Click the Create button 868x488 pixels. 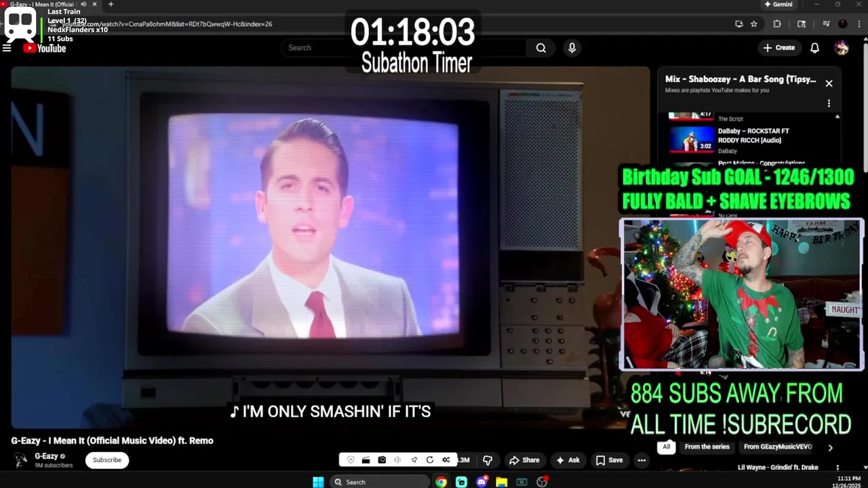click(x=778, y=48)
